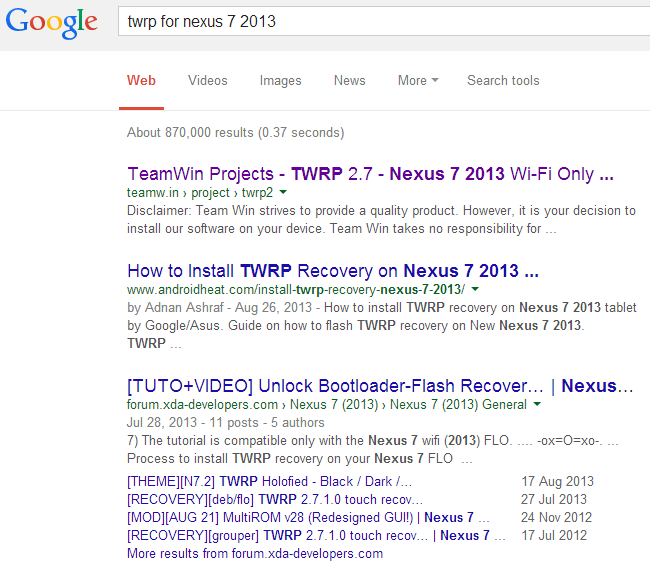650x573 pixels.
Task: Open MOD MultiROM v28 sitelink
Action: (x=309, y=517)
